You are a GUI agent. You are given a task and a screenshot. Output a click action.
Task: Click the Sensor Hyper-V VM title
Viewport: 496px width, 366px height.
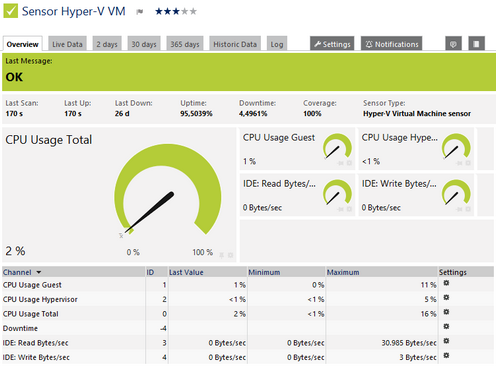click(x=74, y=11)
